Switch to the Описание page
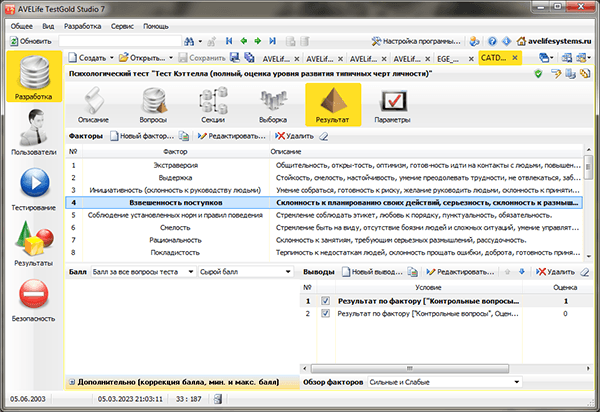Viewport: 600px width, 412px height. point(93,104)
